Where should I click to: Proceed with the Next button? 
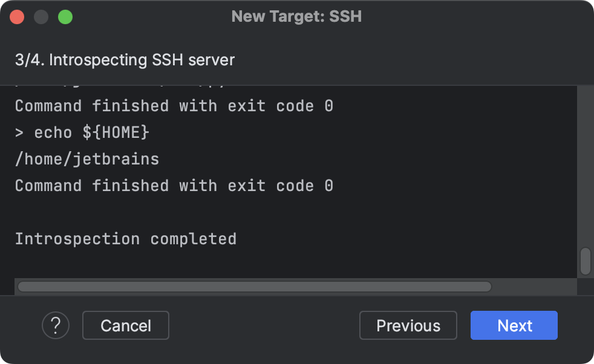click(x=514, y=325)
